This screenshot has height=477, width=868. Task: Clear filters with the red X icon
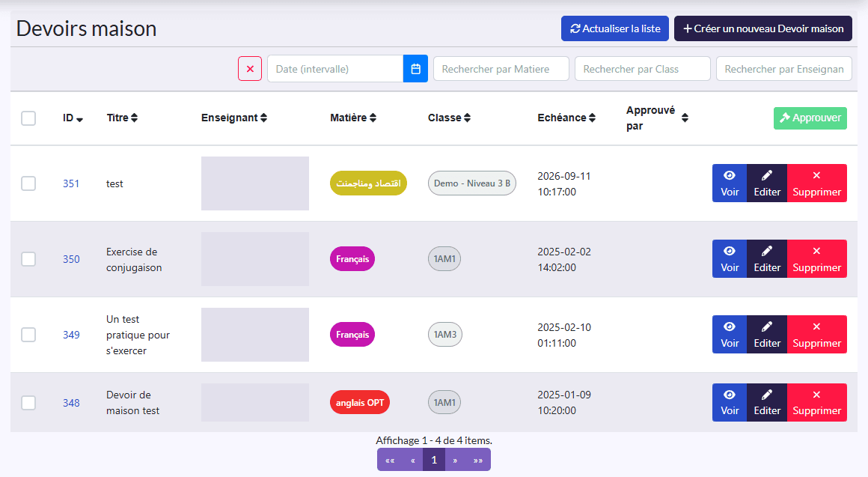click(x=250, y=69)
